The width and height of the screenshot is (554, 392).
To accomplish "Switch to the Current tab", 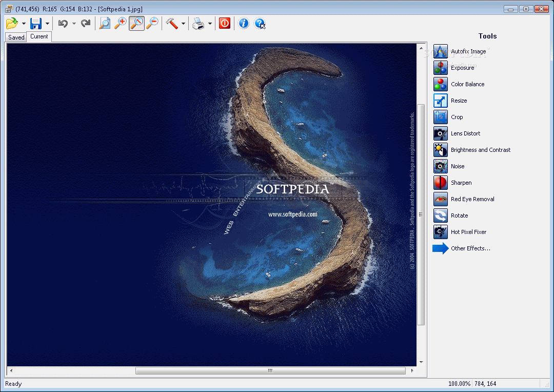I will click(x=39, y=36).
